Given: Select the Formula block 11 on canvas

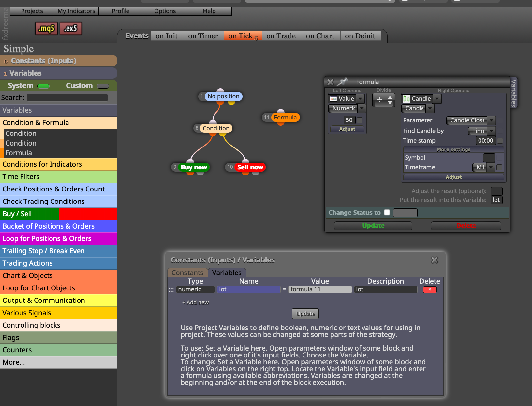Looking at the screenshot, I should click(285, 117).
